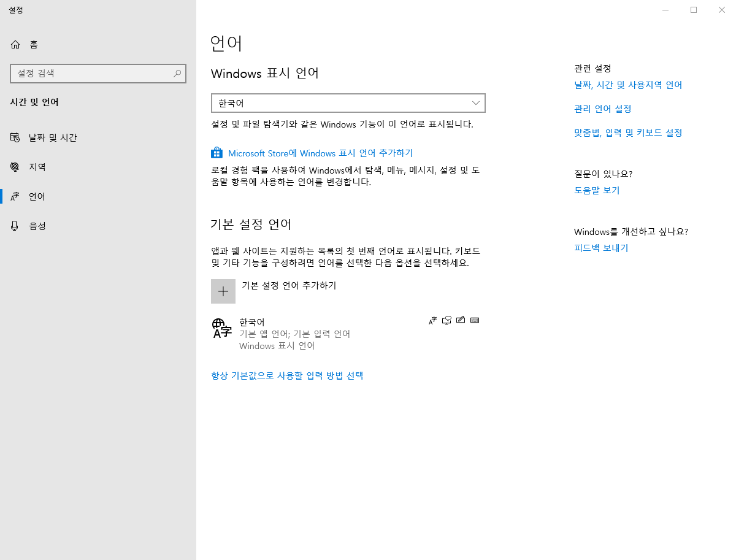This screenshot has width=736, height=560.
Task: Minimize the 설정 window
Action: [x=665, y=10]
